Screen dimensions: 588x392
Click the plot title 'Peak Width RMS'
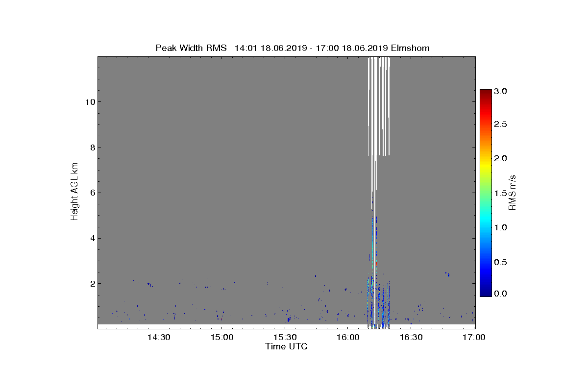[x=192, y=48]
